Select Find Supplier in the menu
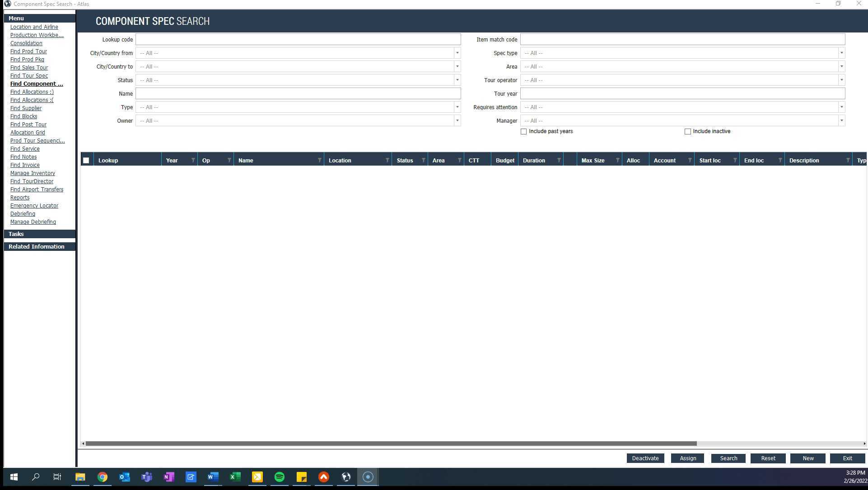Viewport: 868px width, 490px height. coord(26,108)
